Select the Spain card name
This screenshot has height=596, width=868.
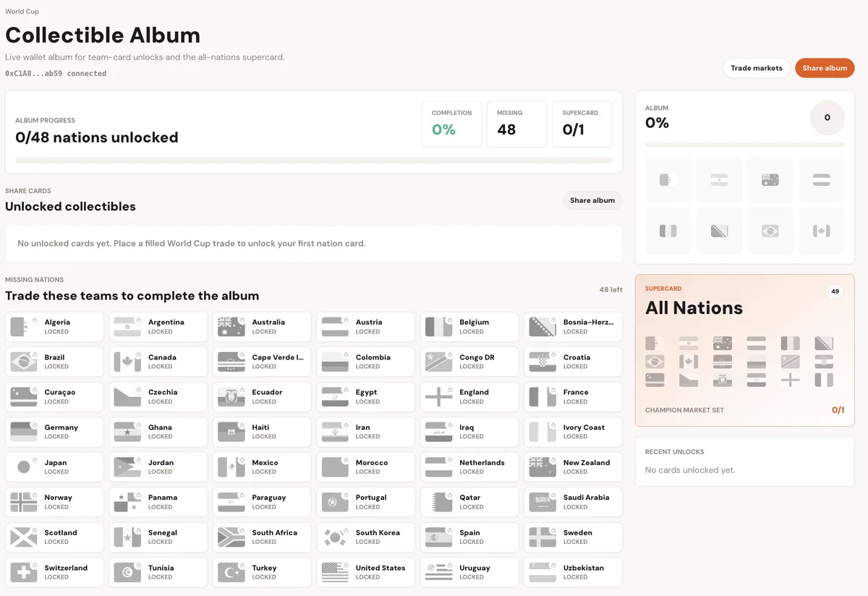tap(469, 533)
